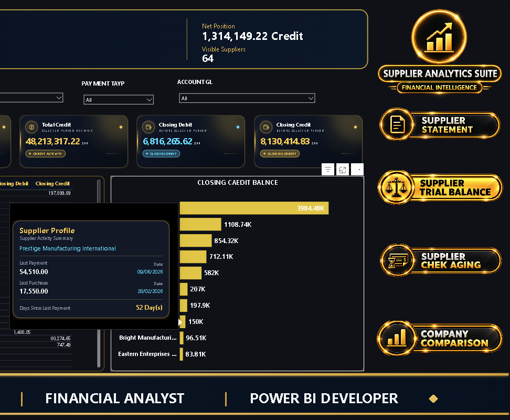Select the 712.11K bar

193,257
